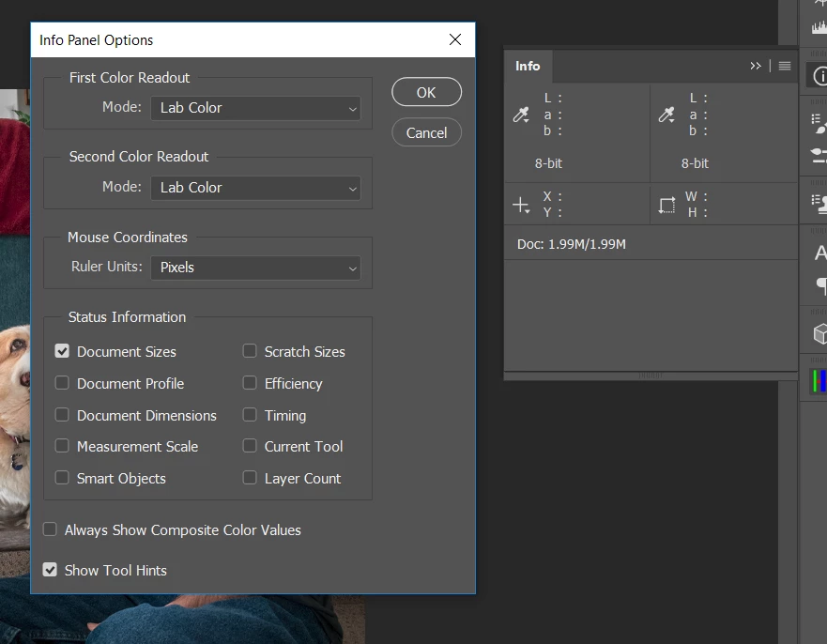Enable Current Tool status checkbox
The height and width of the screenshot is (644, 827).
pos(250,446)
